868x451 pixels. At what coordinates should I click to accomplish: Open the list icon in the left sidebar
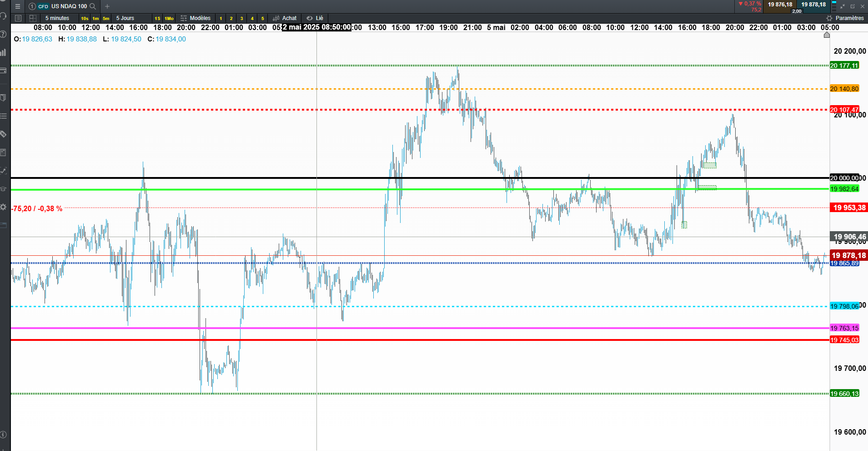click(x=3, y=116)
